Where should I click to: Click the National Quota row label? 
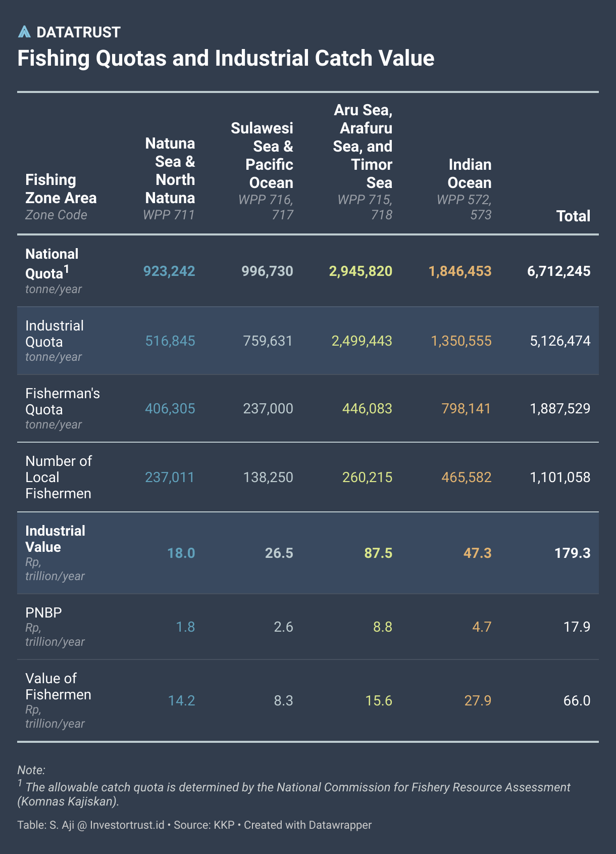pos(52,264)
